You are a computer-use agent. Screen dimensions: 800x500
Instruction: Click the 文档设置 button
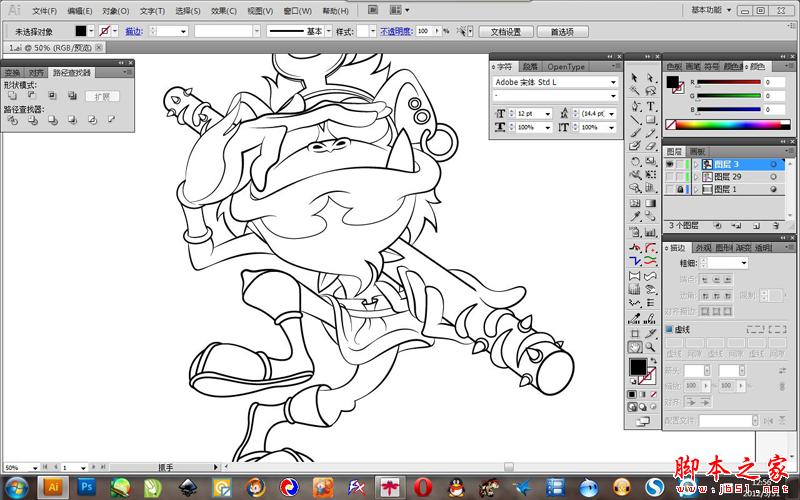[x=506, y=32]
